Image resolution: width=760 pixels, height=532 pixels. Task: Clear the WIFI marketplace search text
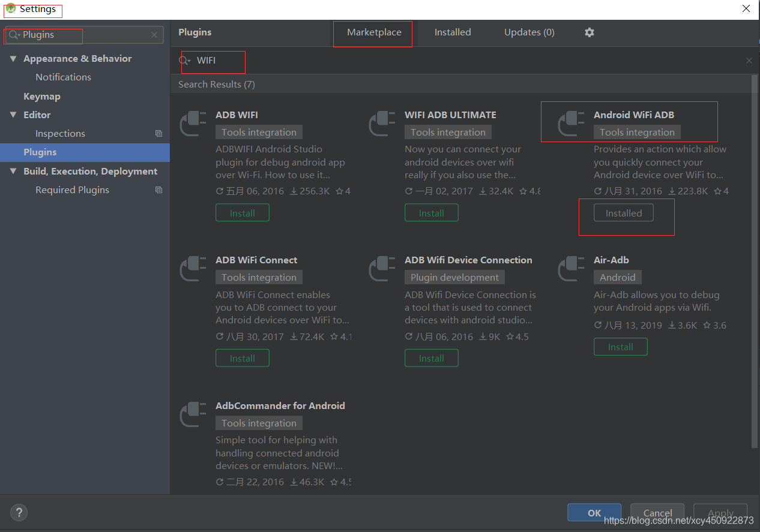click(749, 61)
